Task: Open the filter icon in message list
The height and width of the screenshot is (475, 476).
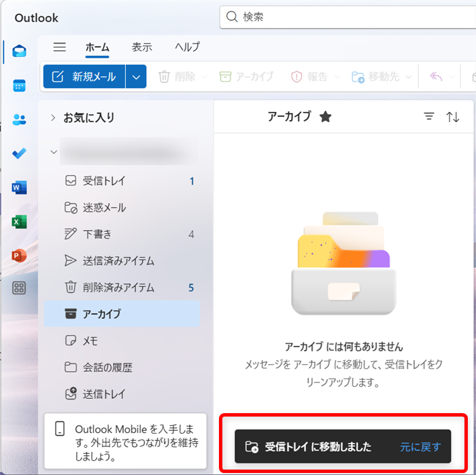Action: (429, 117)
